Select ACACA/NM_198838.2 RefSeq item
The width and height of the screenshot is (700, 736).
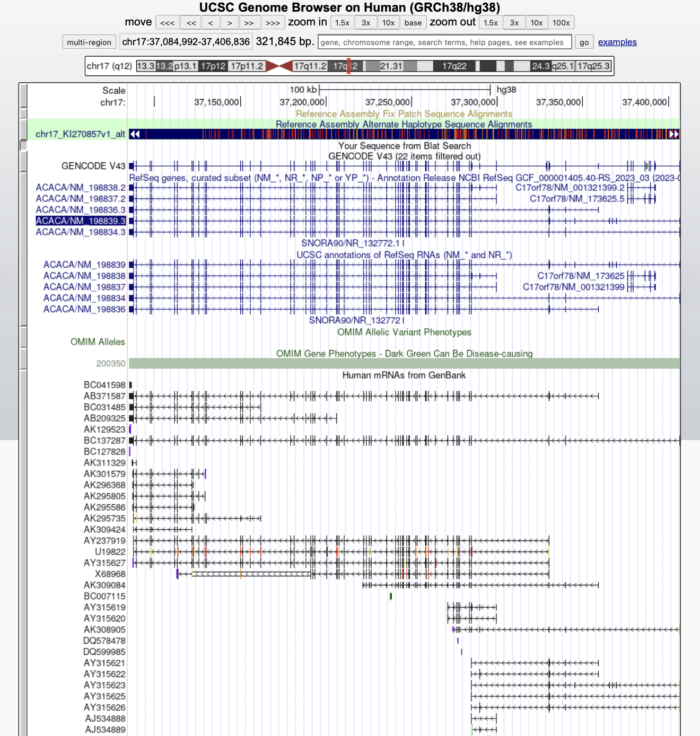[81, 188]
